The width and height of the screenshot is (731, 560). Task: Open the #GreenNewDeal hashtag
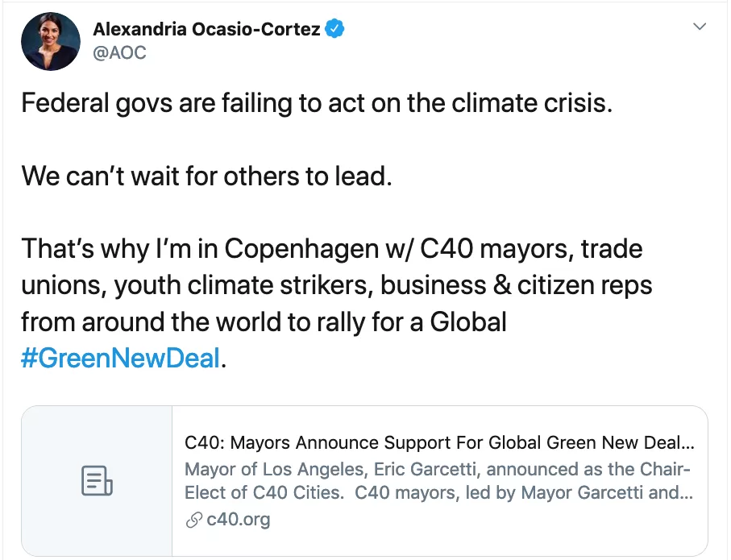(120, 358)
